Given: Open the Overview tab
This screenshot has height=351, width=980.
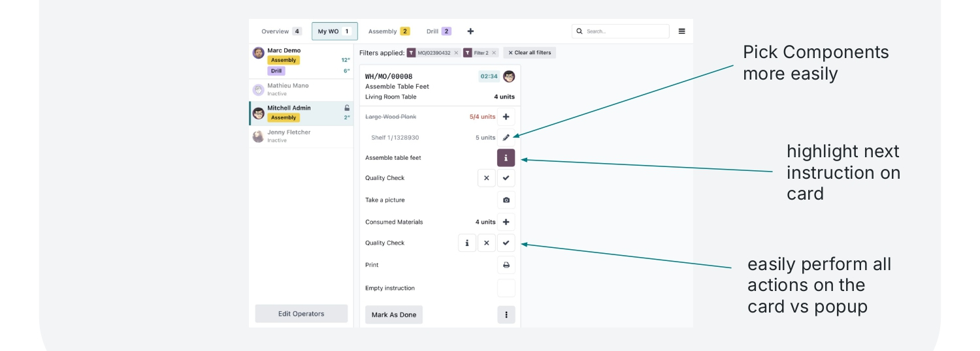Looking at the screenshot, I should 281,31.
